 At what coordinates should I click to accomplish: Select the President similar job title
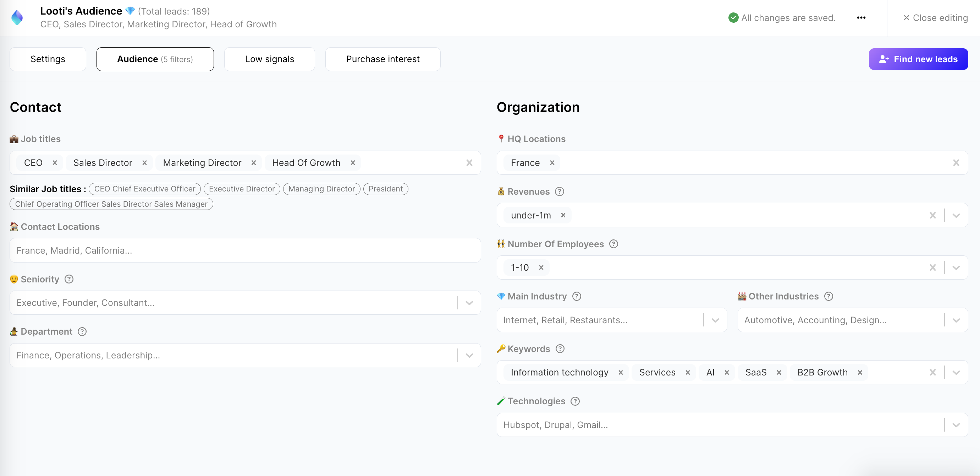[385, 189]
